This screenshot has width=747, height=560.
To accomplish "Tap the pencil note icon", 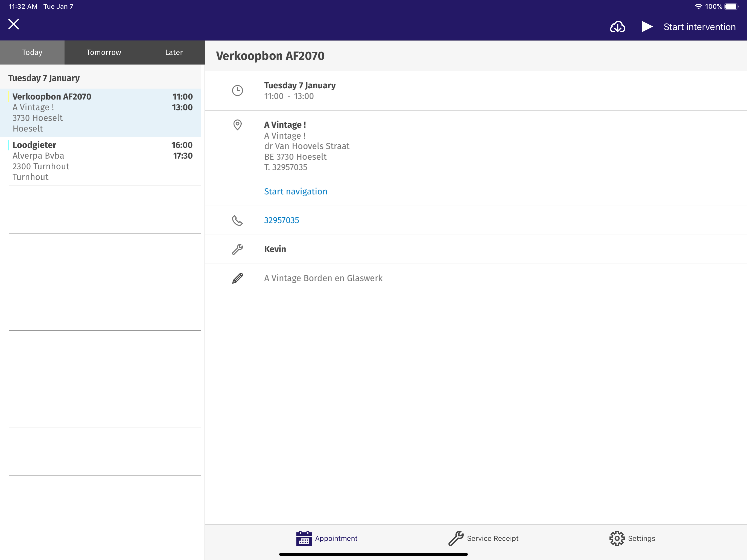I will click(x=237, y=278).
